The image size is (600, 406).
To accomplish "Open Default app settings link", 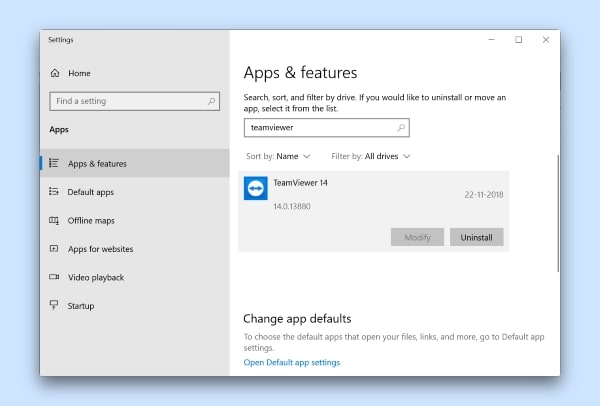I will pos(292,362).
